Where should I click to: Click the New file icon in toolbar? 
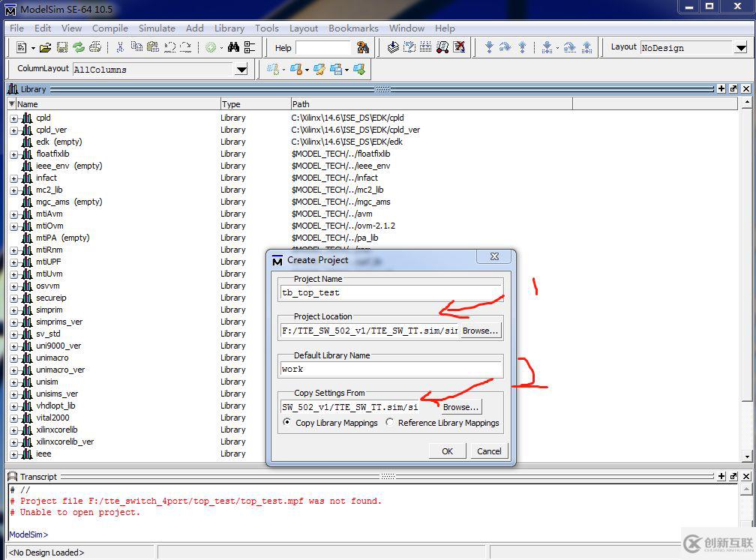tap(22, 48)
